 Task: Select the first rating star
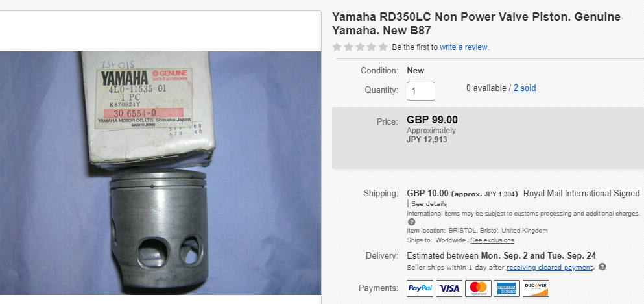337,47
